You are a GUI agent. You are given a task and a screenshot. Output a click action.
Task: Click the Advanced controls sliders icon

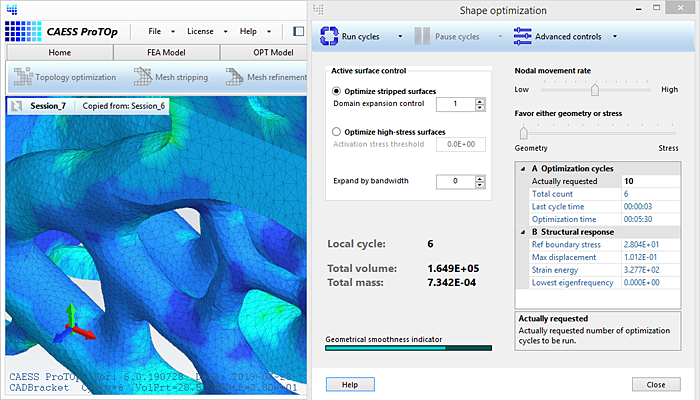click(x=522, y=37)
